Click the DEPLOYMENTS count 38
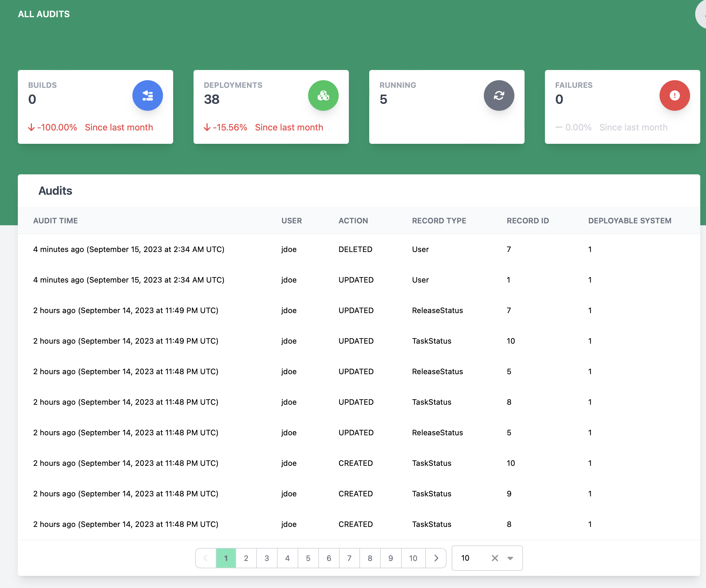 (211, 99)
